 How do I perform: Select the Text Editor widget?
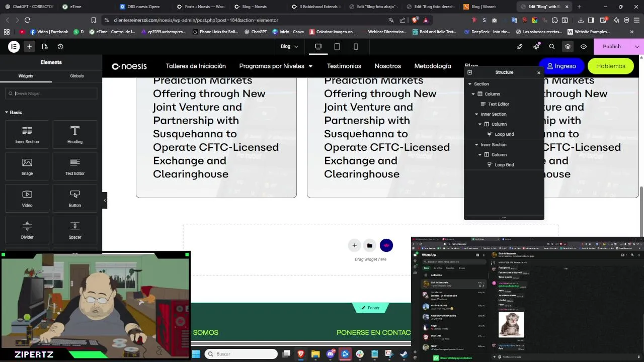[x=75, y=166]
